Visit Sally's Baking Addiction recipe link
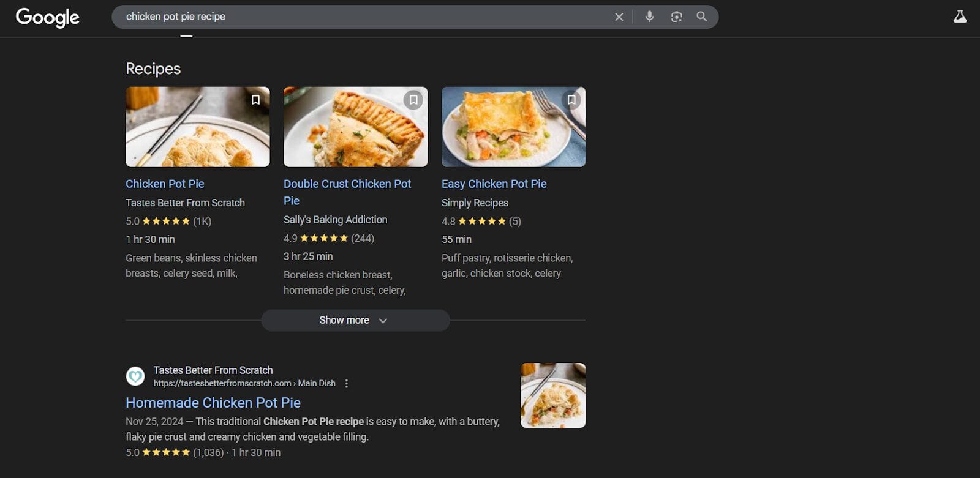Screen dimensions: 980x478 347,192
